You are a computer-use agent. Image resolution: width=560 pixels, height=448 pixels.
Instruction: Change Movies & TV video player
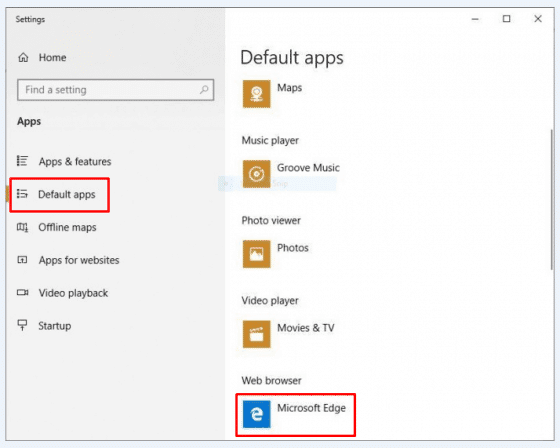pyautogui.click(x=306, y=328)
